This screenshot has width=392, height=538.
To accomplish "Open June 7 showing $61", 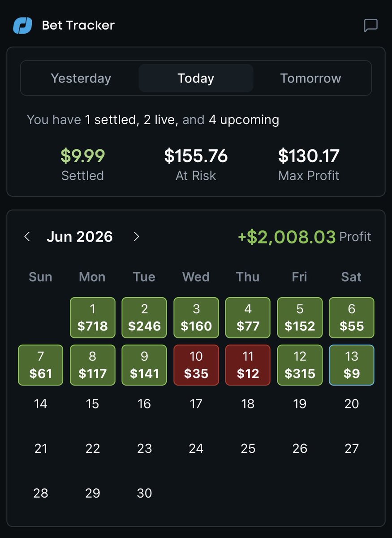I will click(x=41, y=365).
